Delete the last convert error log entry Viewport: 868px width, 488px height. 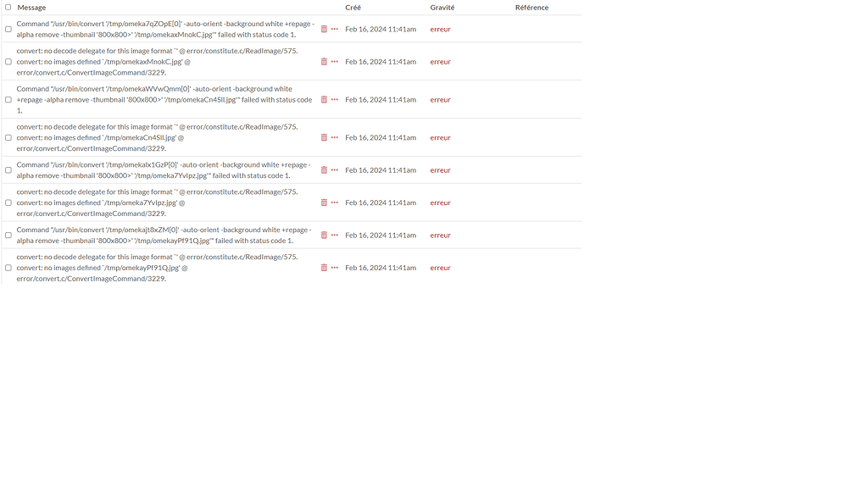pos(324,268)
